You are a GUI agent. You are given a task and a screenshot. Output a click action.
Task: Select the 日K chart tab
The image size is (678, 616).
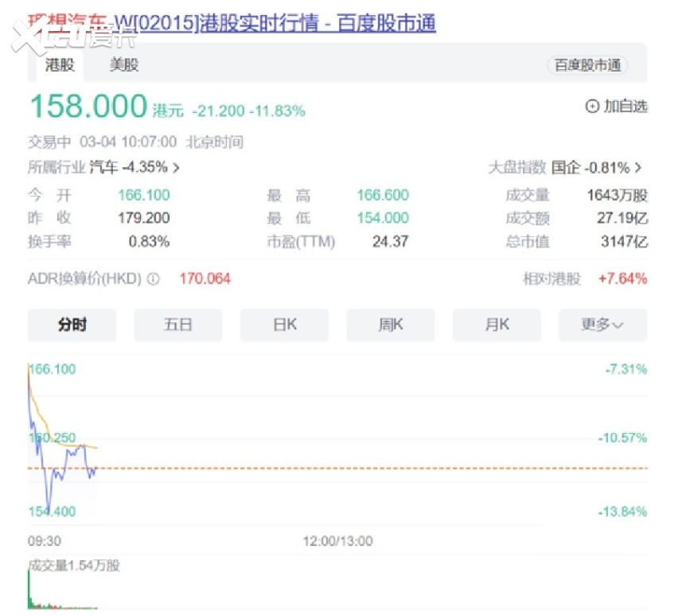(285, 325)
